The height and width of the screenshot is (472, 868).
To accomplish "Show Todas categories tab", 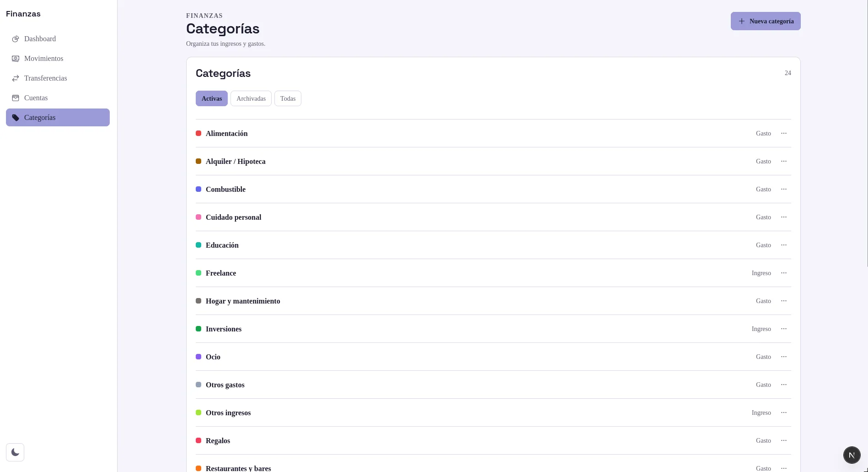I will [288, 98].
